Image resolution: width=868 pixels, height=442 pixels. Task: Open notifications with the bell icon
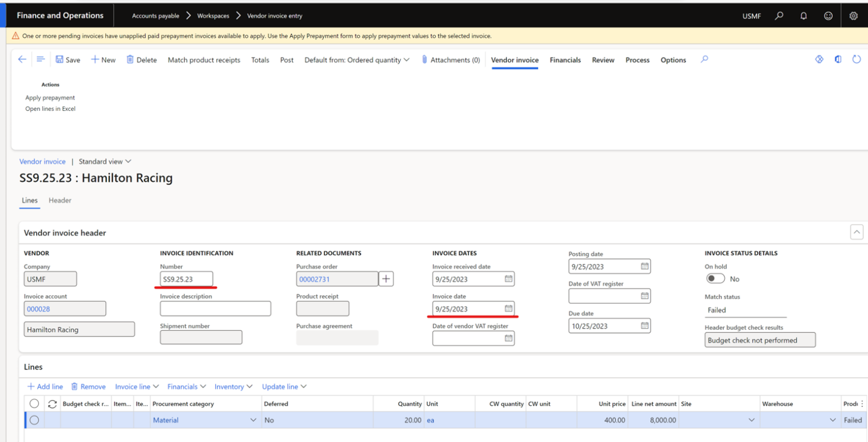click(803, 15)
